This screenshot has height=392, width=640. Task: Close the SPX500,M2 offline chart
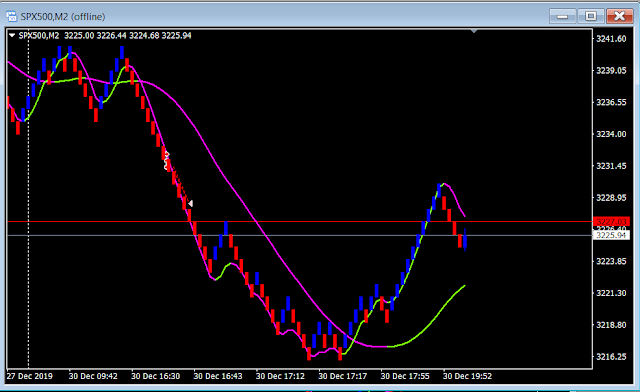coord(619,16)
